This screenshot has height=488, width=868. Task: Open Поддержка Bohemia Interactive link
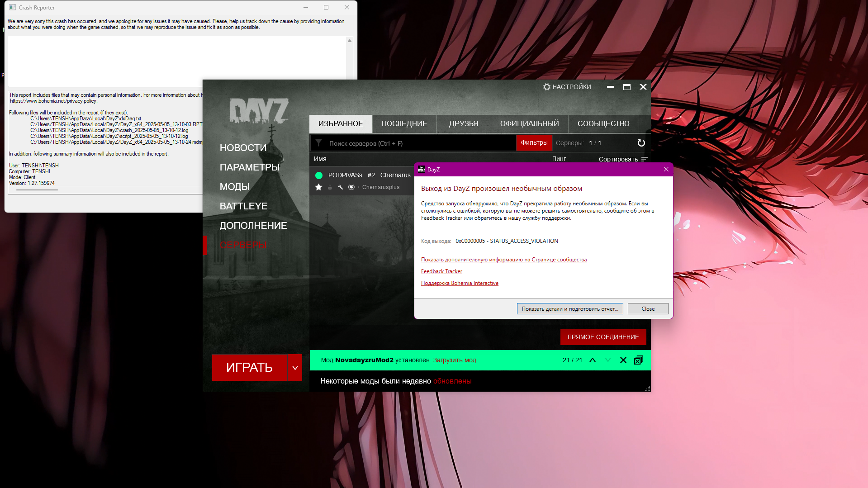[460, 283]
